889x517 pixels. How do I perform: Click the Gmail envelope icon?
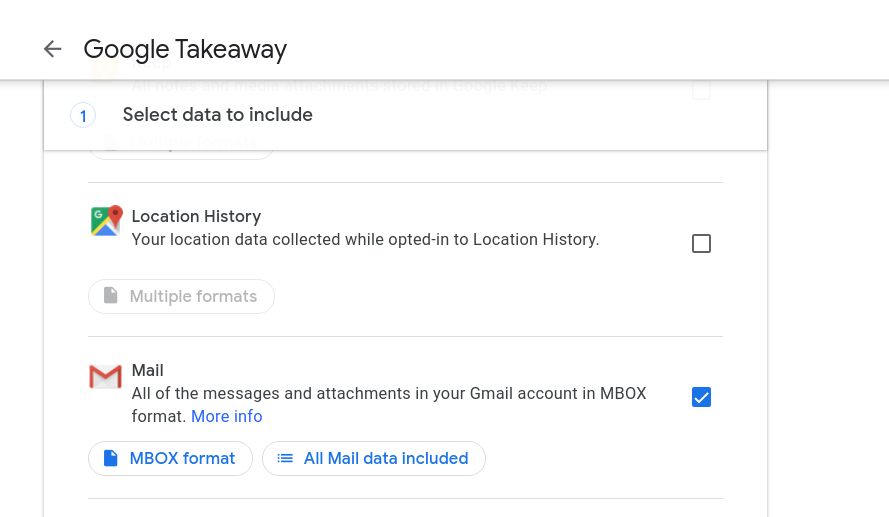105,377
